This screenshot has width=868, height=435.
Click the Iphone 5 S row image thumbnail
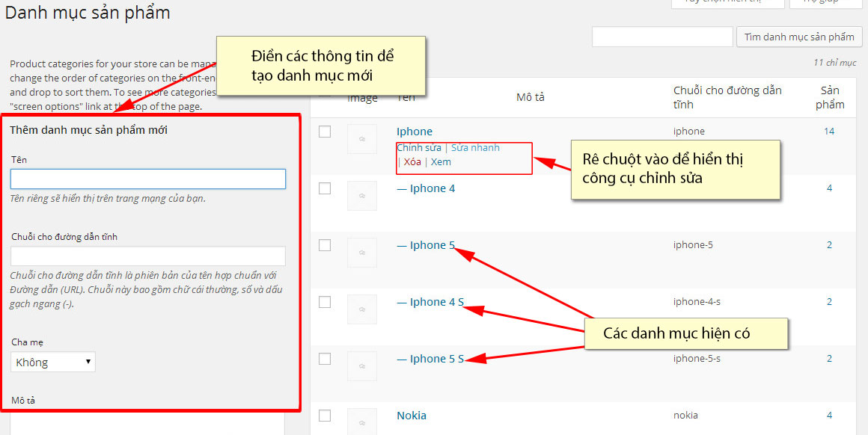tap(362, 366)
